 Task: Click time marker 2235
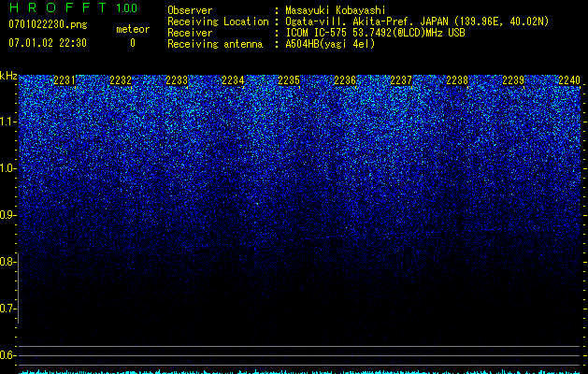pos(289,80)
